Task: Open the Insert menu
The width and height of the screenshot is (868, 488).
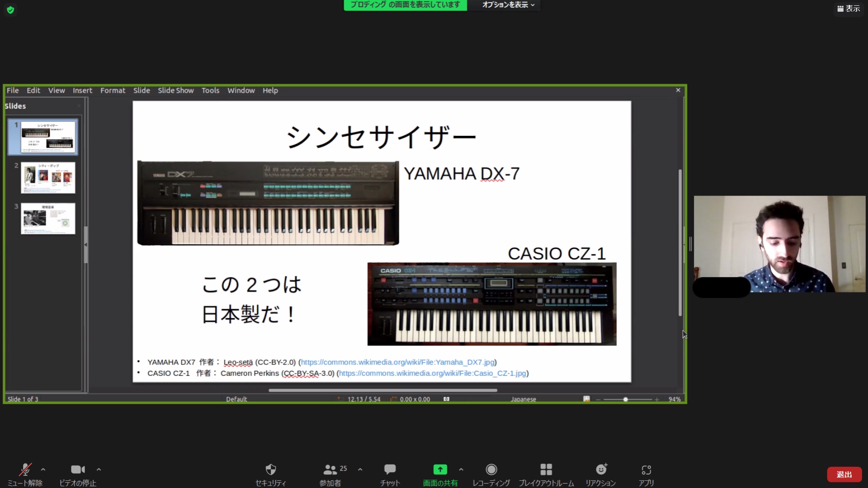Action: pyautogui.click(x=82, y=91)
